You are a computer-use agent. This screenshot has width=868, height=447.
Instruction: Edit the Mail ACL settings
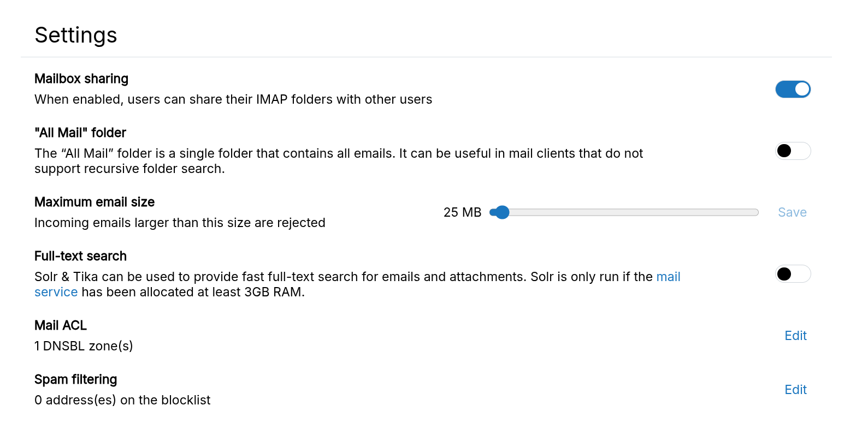pos(795,336)
